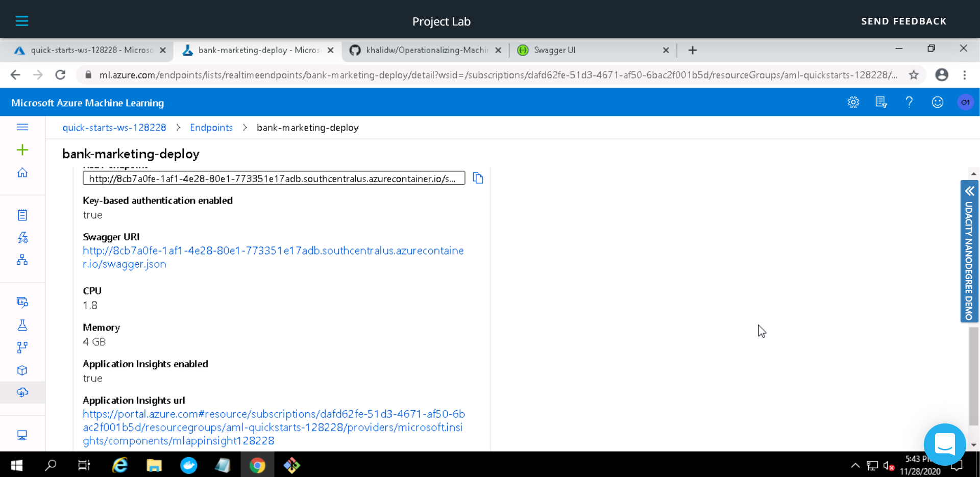Click the scrollbar down arrow

(973, 445)
